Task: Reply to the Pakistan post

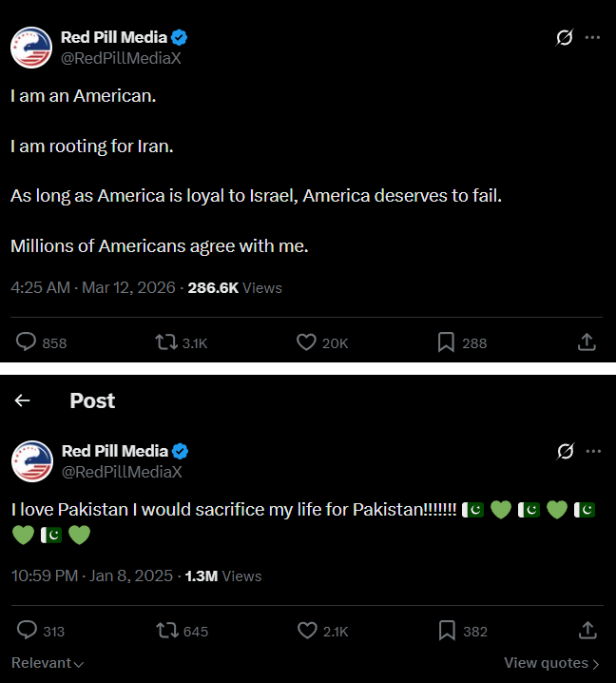Action: coord(28,631)
